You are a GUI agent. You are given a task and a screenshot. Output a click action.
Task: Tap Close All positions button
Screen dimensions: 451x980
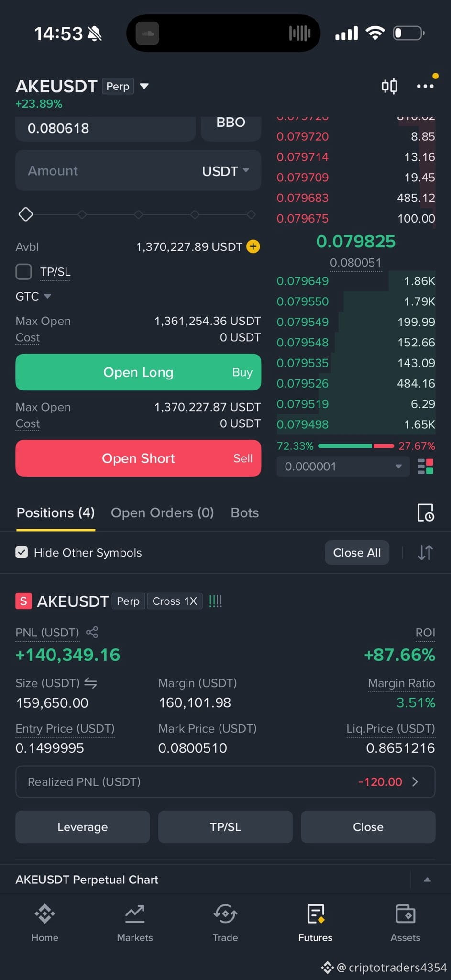click(x=357, y=553)
